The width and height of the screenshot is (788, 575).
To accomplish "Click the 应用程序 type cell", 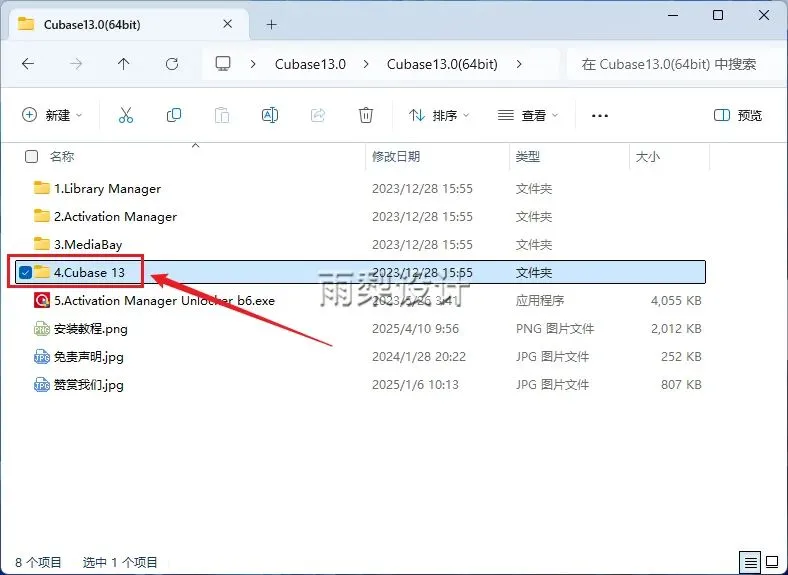I will tap(540, 301).
